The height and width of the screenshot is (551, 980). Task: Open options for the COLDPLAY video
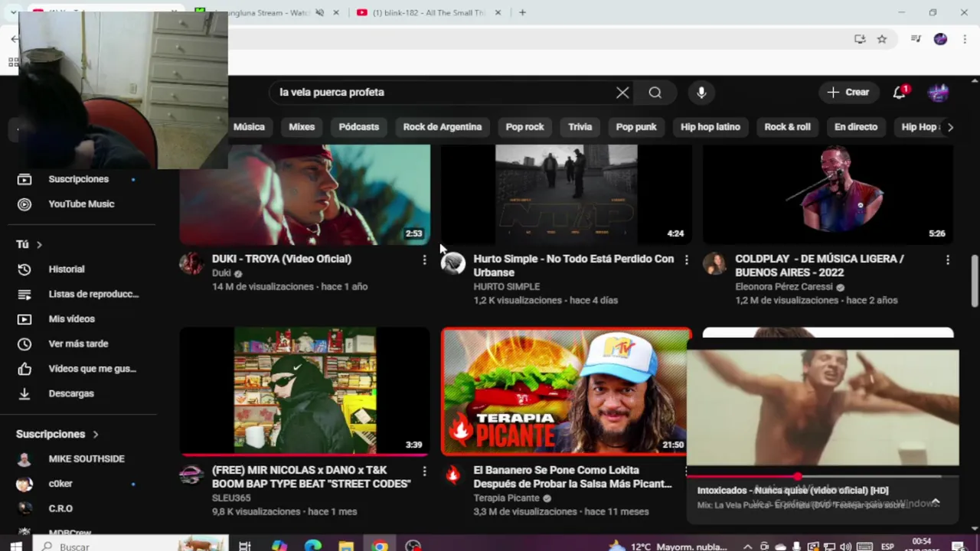(948, 260)
